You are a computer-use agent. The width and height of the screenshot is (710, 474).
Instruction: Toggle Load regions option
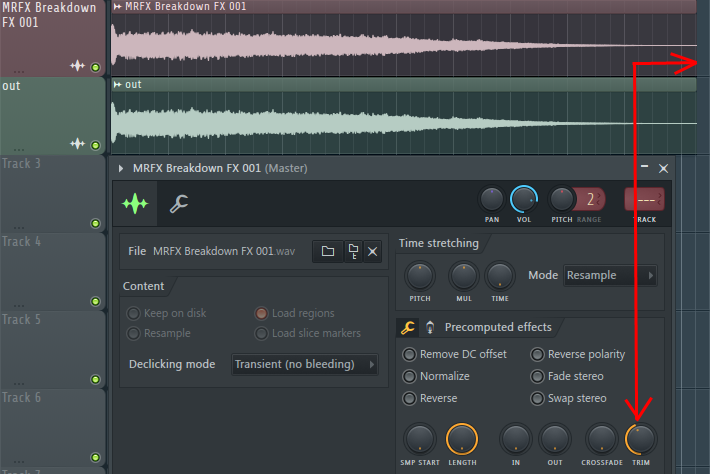[x=261, y=313]
